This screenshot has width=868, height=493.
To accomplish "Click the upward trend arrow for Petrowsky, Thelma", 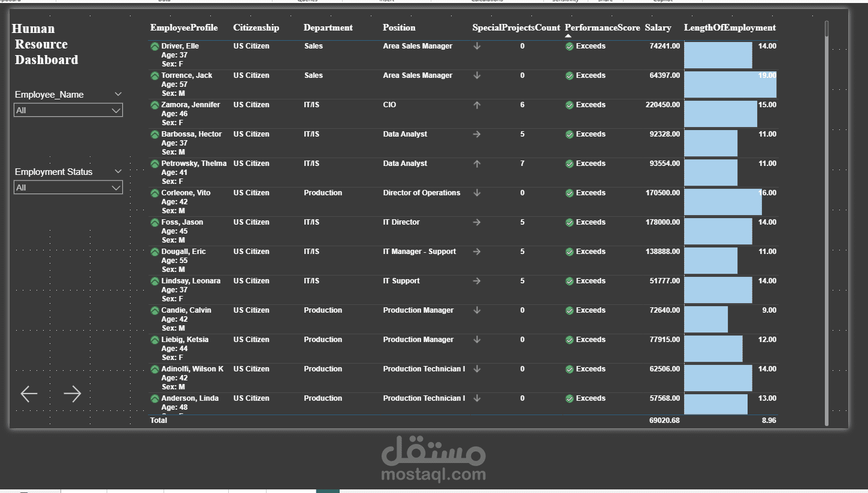I will (x=477, y=164).
